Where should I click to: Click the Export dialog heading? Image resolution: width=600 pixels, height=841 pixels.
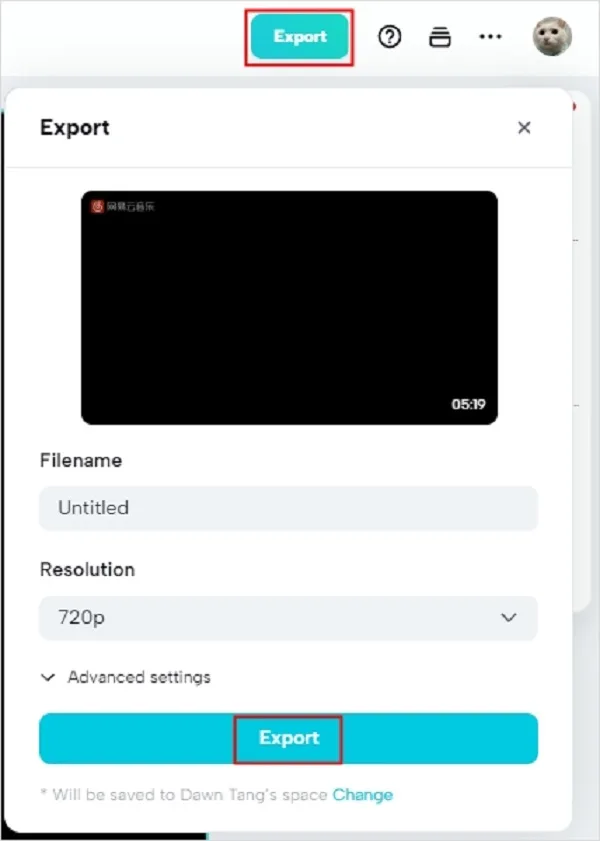coord(75,128)
